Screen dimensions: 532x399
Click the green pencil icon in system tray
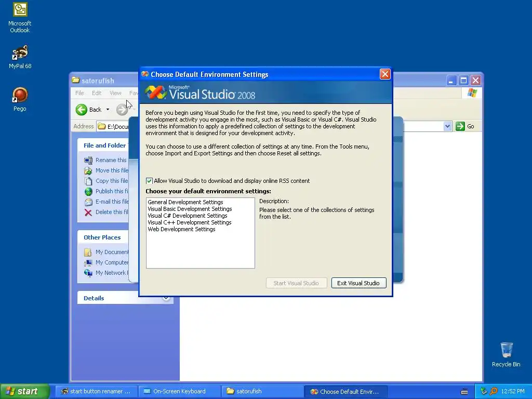pyautogui.click(x=484, y=391)
